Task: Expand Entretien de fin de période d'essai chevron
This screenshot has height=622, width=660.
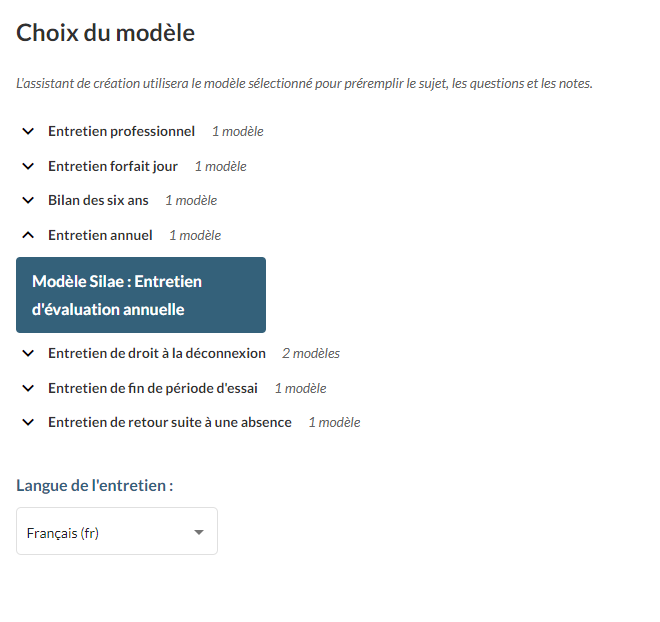Action: pyautogui.click(x=28, y=388)
